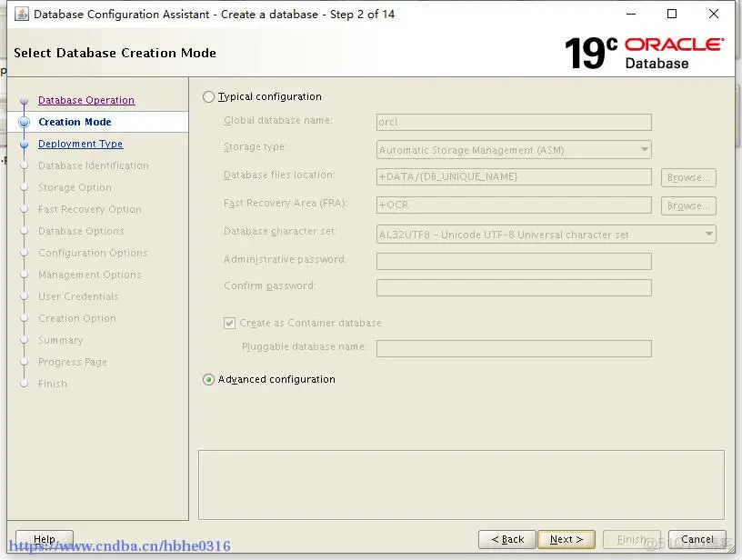Click Database Options step in sidebar
Screen dimensions: 742x560
tap(81, 231)
